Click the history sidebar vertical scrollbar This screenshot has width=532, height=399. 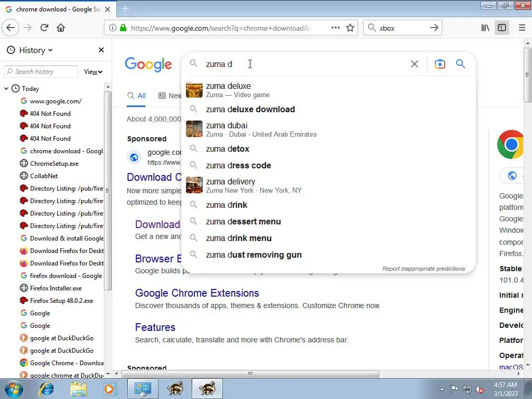point(108,191)
